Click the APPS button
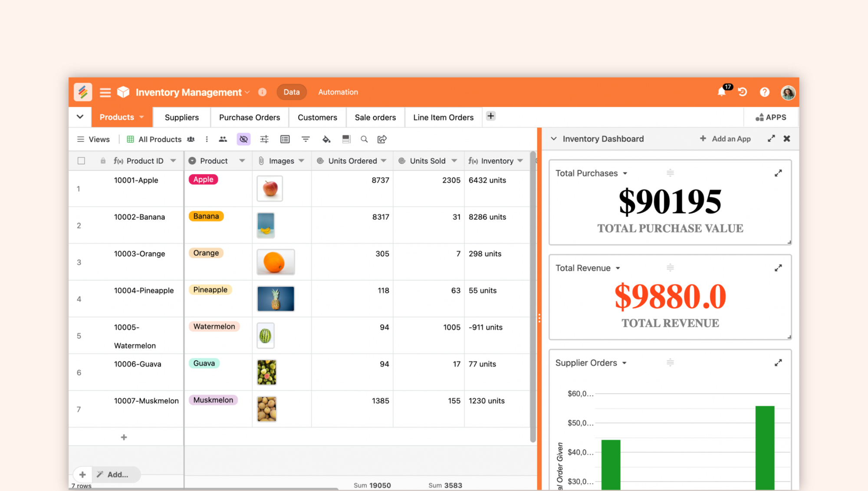The width and height of the screenshot is (868, 491). tap(771, 117)
